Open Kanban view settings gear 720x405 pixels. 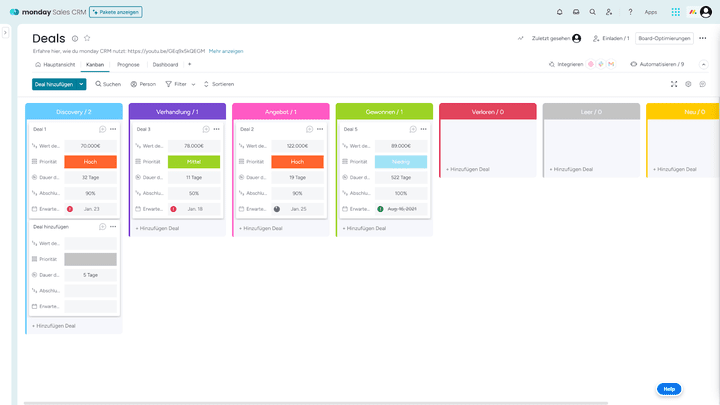pyautogui.click(x=688, y=84)
